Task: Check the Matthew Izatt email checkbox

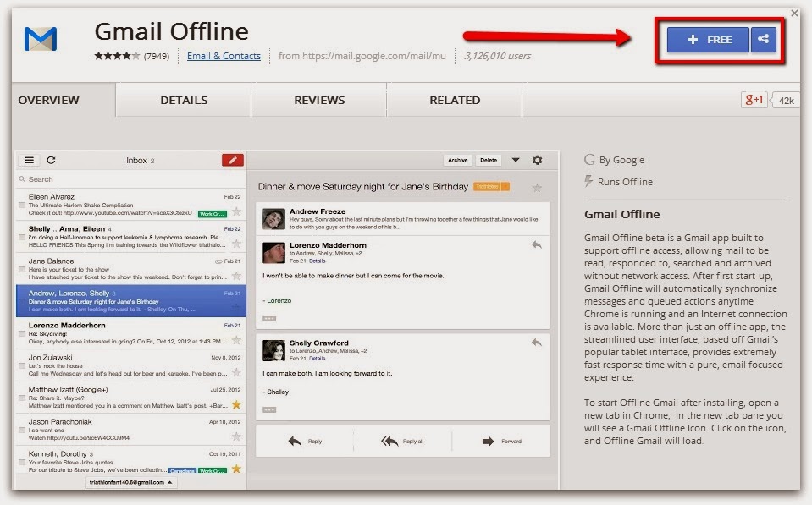Action: [x=22, y=398]
